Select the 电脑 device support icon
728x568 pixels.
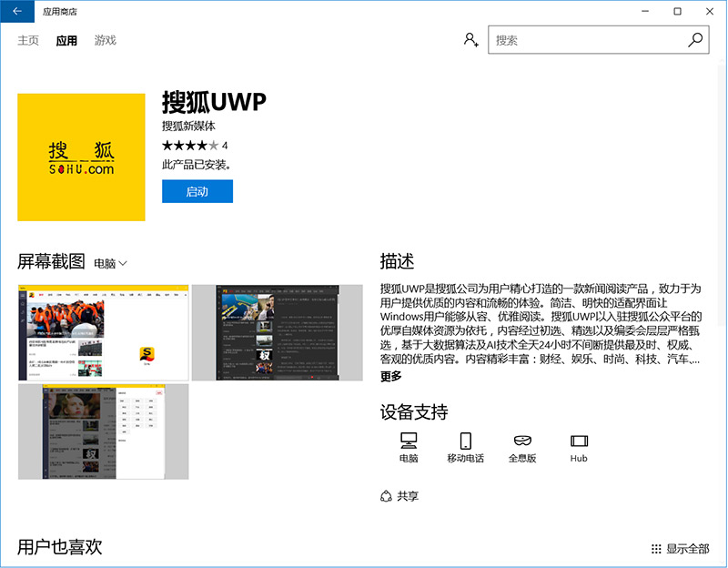click(x=409, y=441)
